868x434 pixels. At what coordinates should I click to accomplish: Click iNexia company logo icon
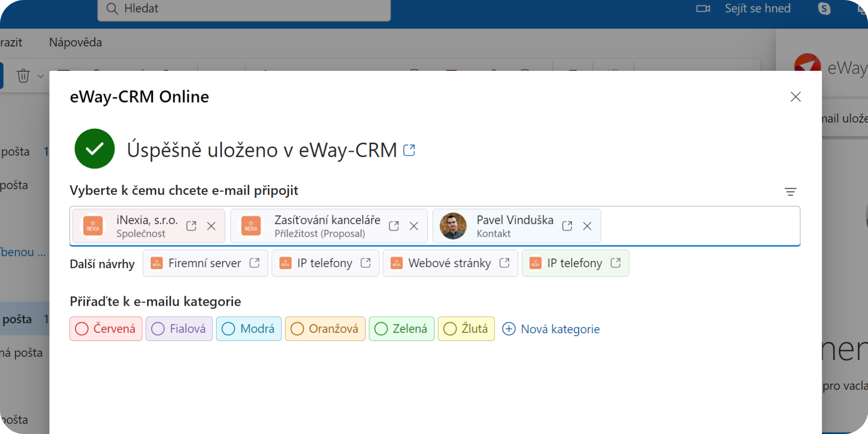pos(93,226)
